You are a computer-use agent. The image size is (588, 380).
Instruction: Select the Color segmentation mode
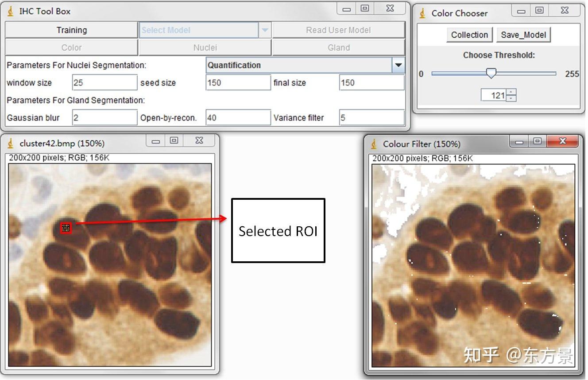pos(71,47)
